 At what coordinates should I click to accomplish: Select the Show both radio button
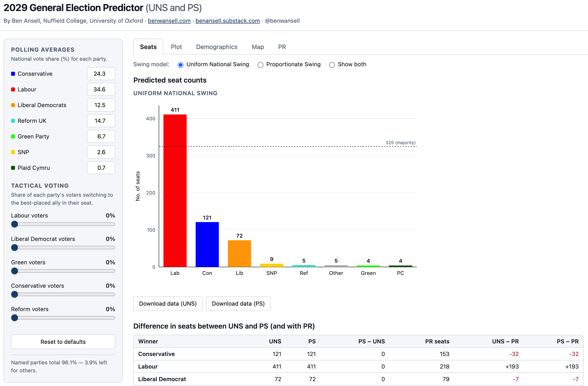tap(332, 65)
